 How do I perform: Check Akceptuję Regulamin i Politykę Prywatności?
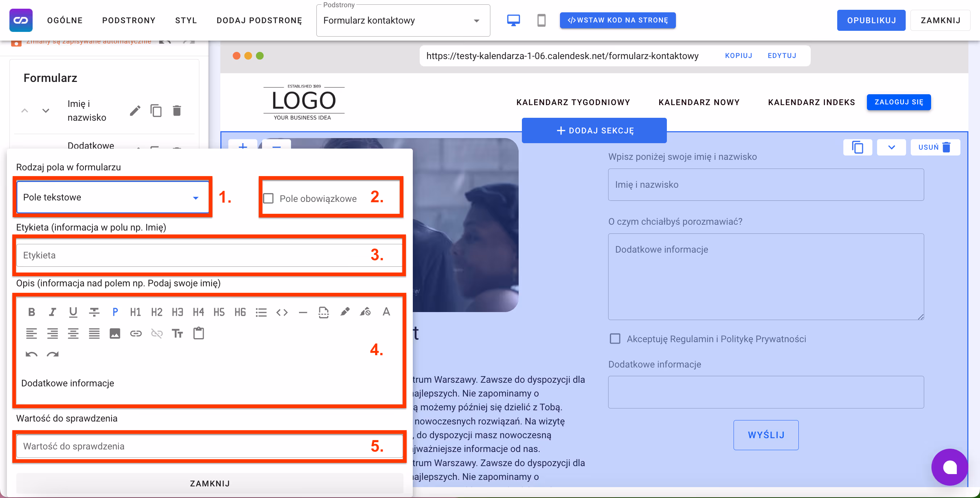point(615,339)
